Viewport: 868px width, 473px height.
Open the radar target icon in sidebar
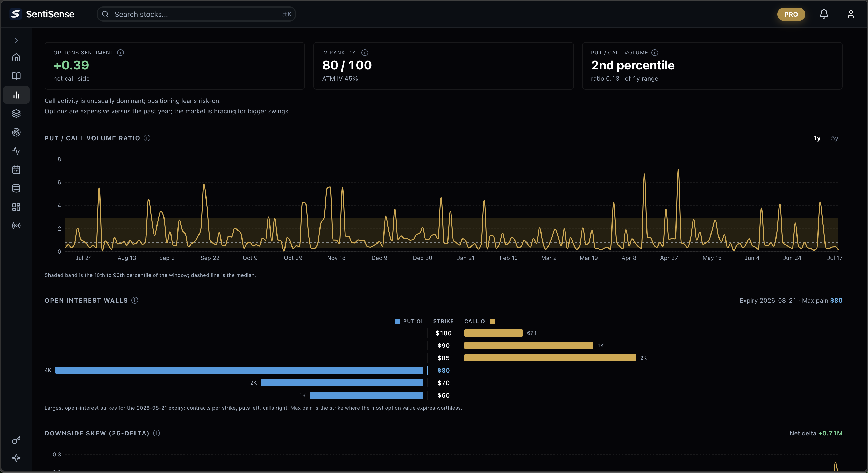tap(16, 132)
